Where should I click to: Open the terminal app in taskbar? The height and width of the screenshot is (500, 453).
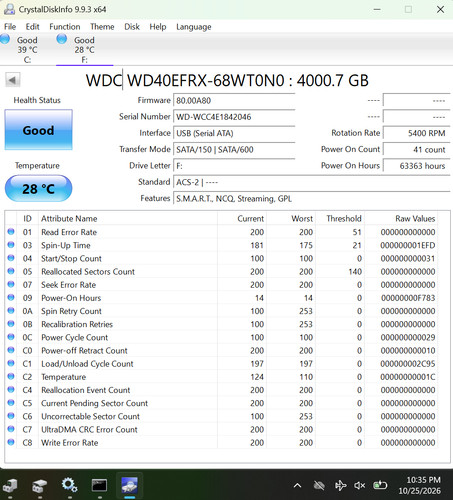point(99,485)
